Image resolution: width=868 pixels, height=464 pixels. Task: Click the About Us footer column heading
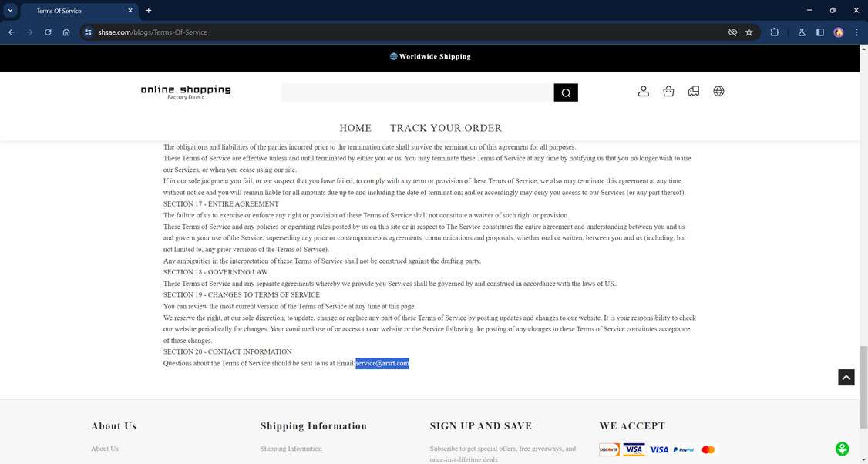pyautogui.click(x=113, y=425)
